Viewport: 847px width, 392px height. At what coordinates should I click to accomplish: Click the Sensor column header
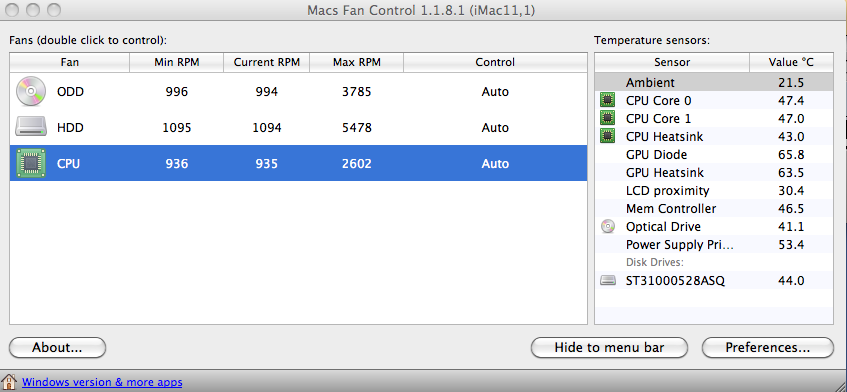(672, 62)
